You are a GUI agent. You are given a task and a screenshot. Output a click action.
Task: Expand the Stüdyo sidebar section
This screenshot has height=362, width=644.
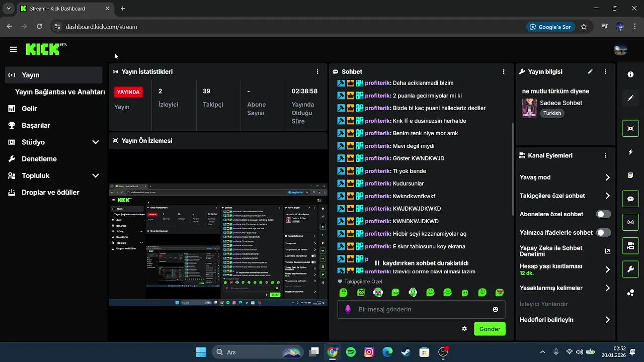coord(96,142)
